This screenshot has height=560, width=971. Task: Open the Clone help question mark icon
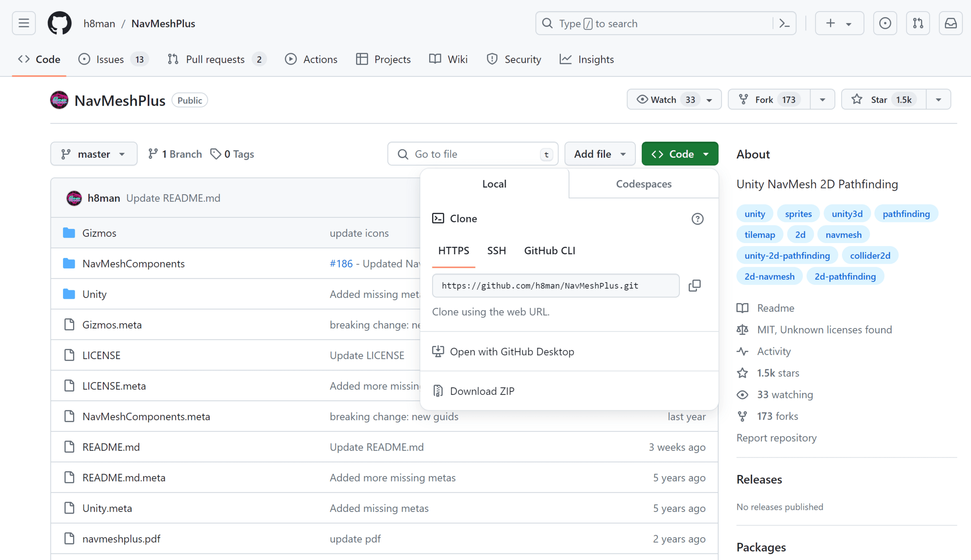click(x=697, y=219)
